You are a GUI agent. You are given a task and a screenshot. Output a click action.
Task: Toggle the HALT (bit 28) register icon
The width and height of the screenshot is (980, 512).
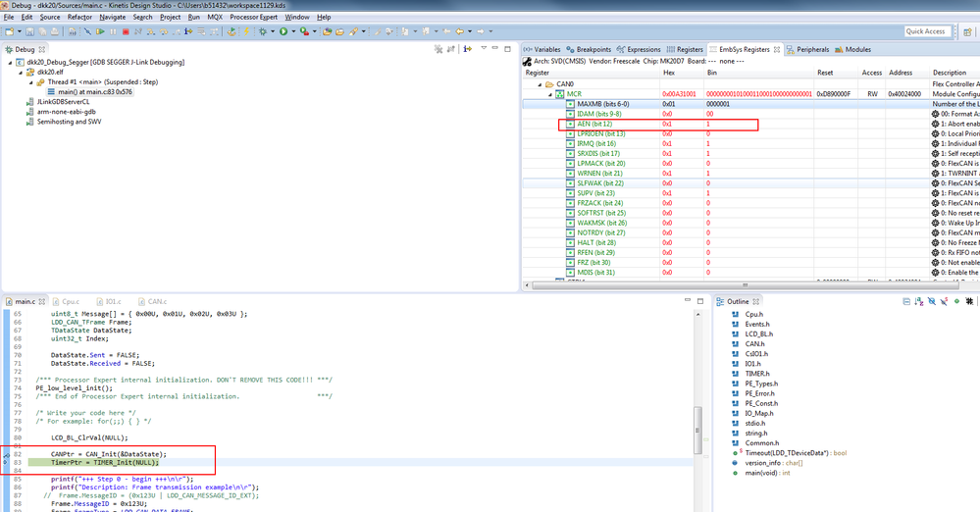(x=570, y=242)
